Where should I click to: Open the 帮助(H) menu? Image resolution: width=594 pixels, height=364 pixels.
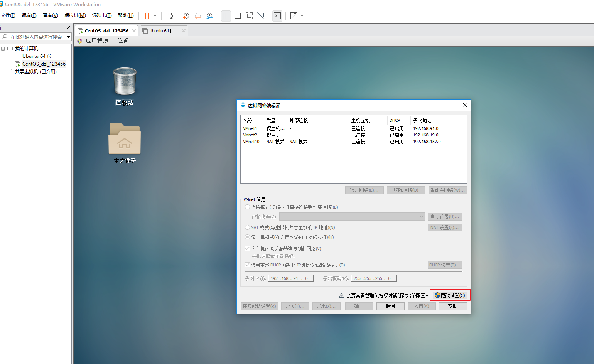126,15
